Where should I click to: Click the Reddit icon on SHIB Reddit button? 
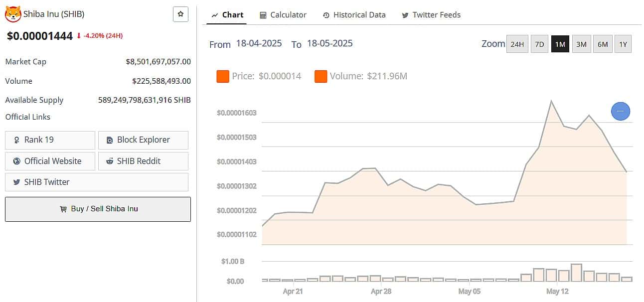pyautogui.click(x=110, y=161)
